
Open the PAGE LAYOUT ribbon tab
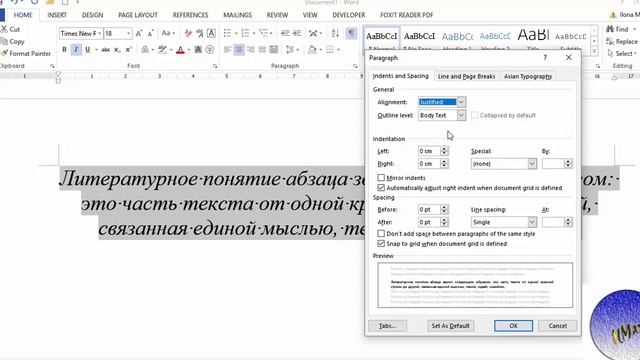(138, 15)
